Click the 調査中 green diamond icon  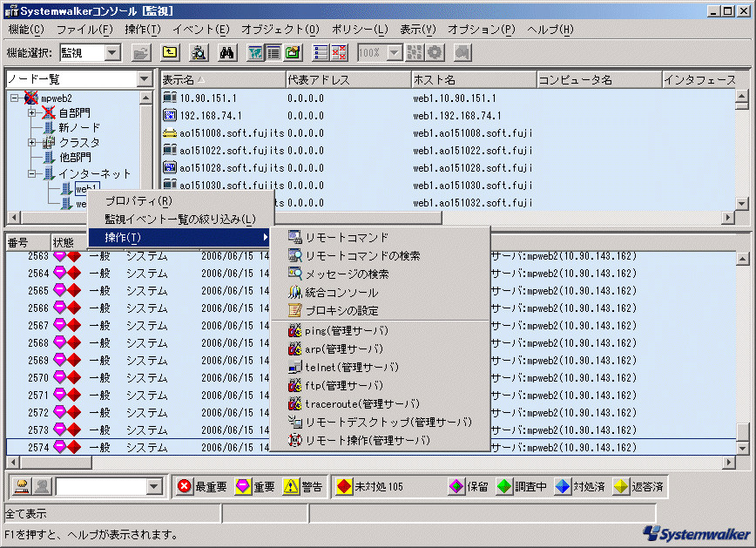[x=504, y=487]
